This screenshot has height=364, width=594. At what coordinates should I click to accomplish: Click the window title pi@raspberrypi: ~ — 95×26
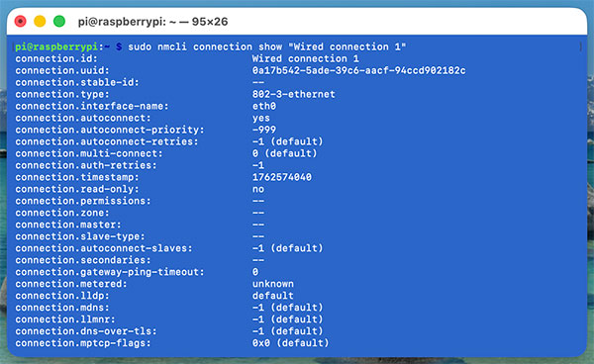coord(153,22)
